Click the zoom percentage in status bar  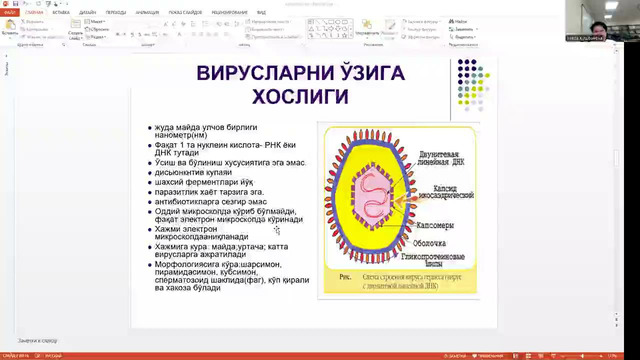pyautogui.click(x=613, y=356)
